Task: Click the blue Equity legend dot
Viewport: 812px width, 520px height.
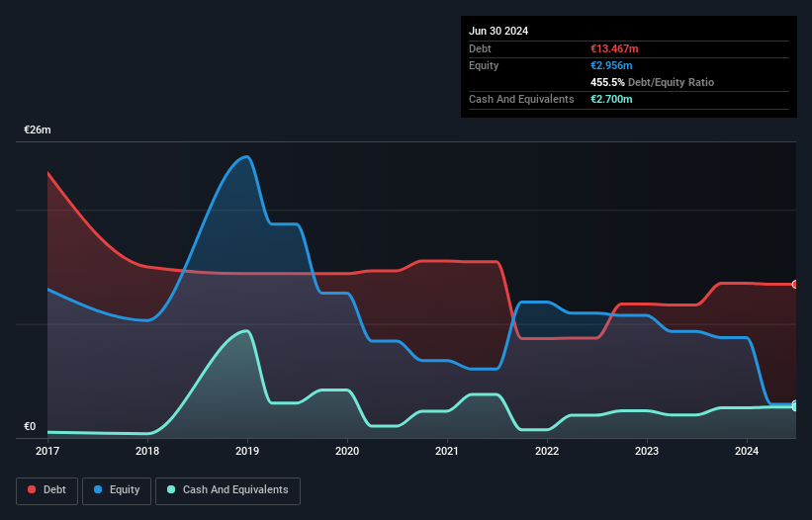Action: tap(98, 489)
